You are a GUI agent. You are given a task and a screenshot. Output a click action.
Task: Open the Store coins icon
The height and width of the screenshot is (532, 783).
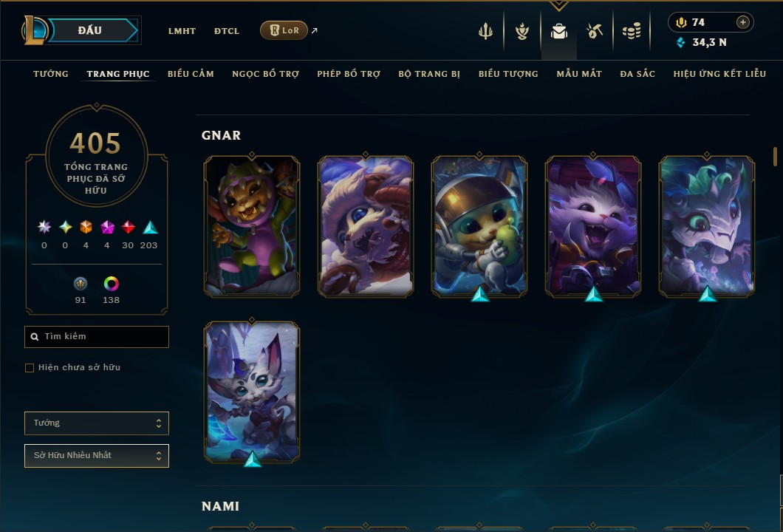(632, 32)
